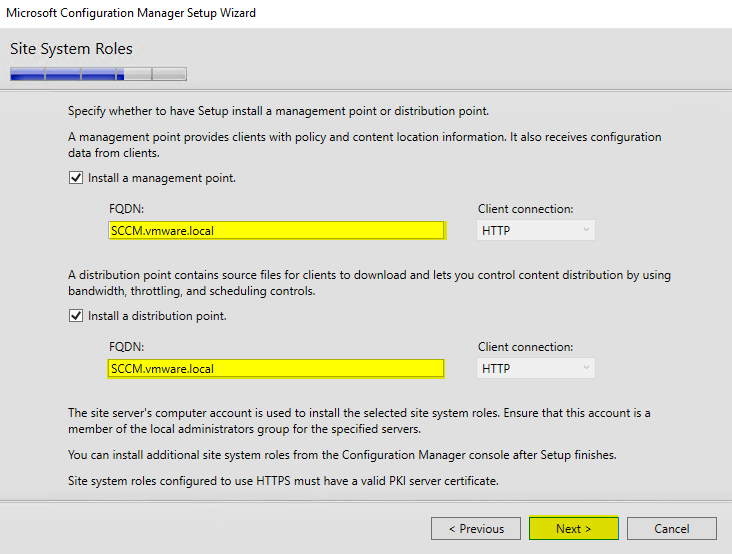This screenshot has width=732, height=554.
Task: Click the FQDN label above the management point field
Action: (125, 209)
